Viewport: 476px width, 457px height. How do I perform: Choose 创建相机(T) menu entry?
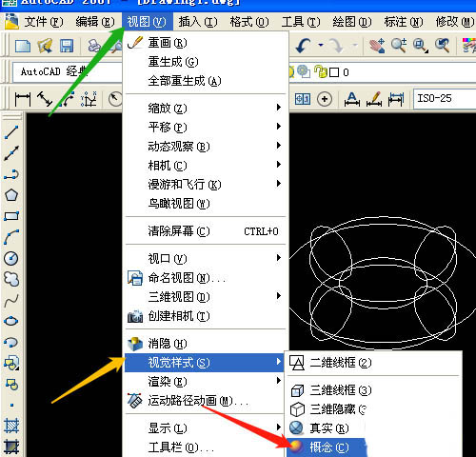[x=206, y=316]
